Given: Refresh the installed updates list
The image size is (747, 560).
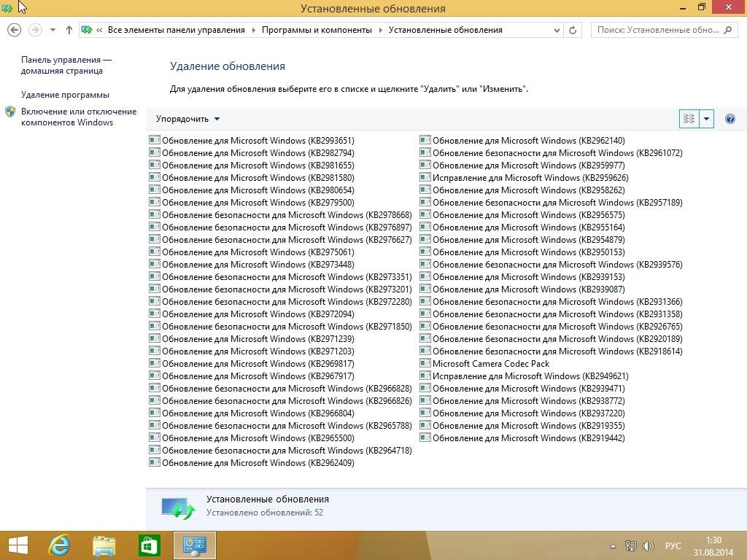Looking at the screenshot, I should 573,30.
